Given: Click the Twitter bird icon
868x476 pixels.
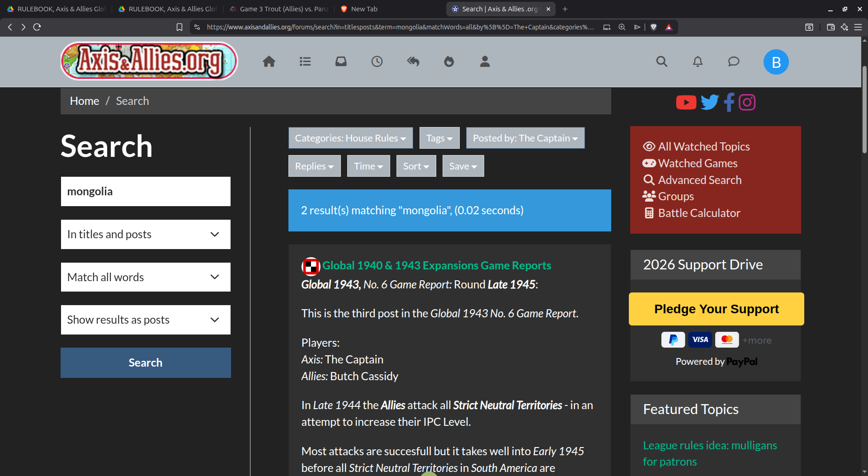Looking at the screenshot, I should click(x=709, y=102).
